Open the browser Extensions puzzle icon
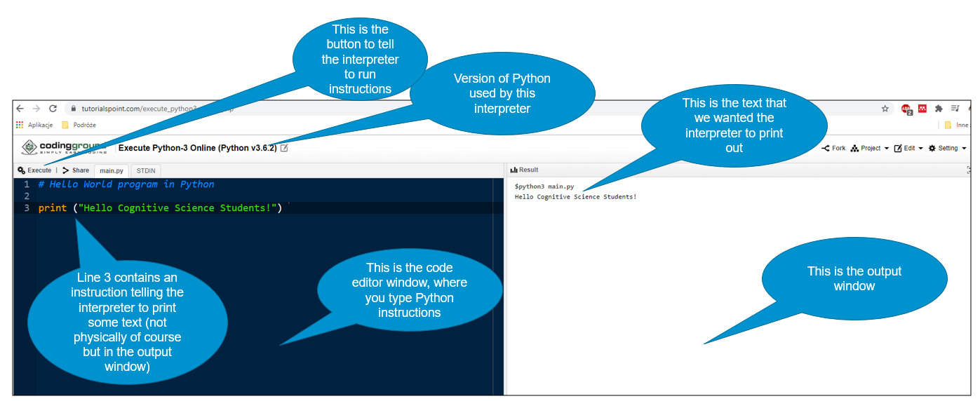The width and height of the screenshot is (980, 401). click(x=939, y=109)
